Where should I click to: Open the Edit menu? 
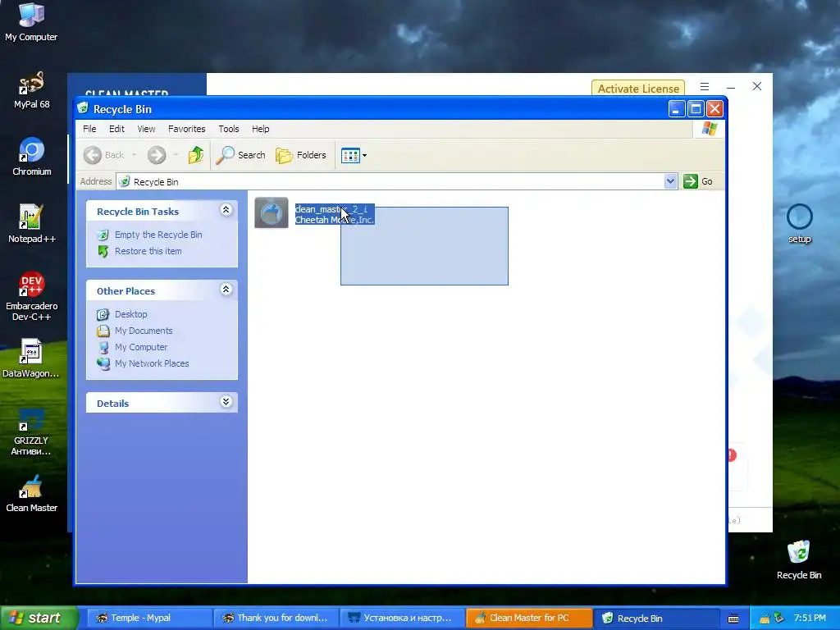116,129
